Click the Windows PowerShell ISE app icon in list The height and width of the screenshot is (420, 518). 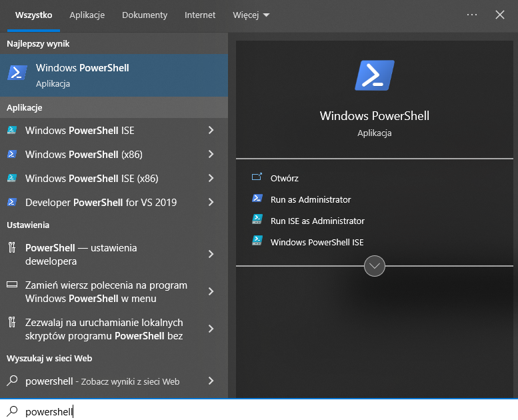coord(12,131)
